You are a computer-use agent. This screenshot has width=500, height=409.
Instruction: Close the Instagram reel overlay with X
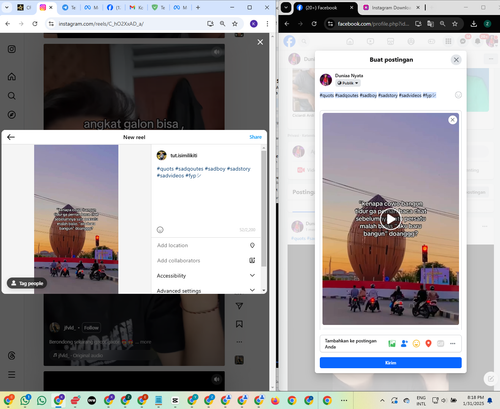coord(260,42)
